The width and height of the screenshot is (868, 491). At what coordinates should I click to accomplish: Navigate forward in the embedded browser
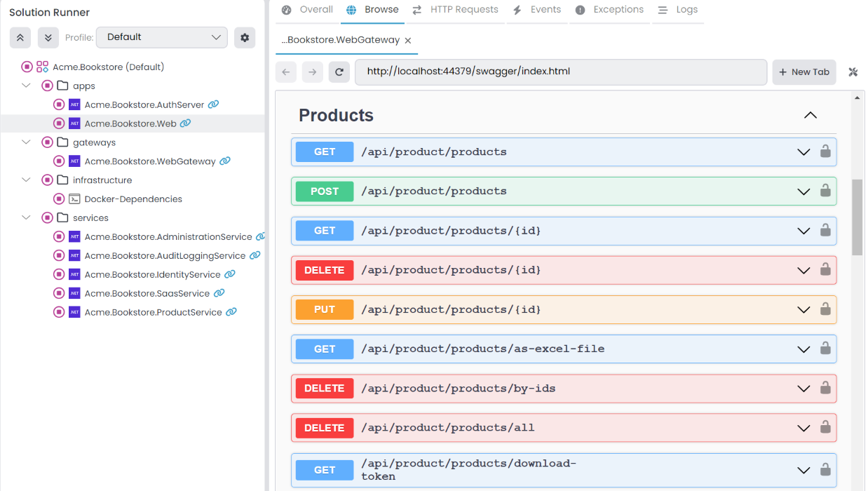[312, 72]
